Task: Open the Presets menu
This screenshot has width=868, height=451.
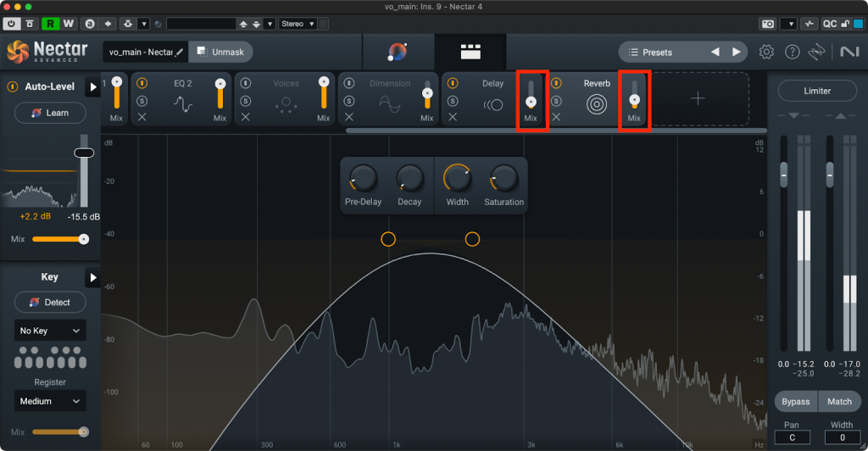Action: coord(658,53)
